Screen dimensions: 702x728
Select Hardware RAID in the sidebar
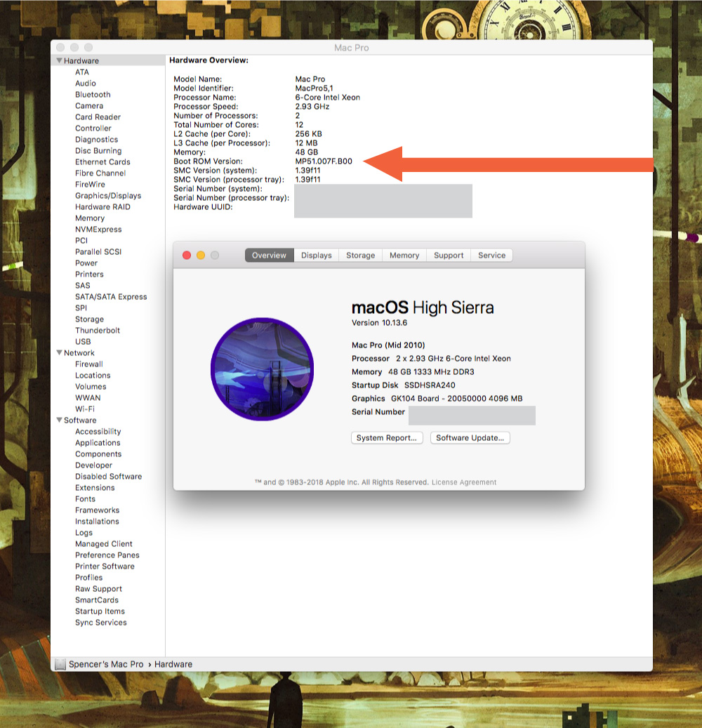click(102, 206)
